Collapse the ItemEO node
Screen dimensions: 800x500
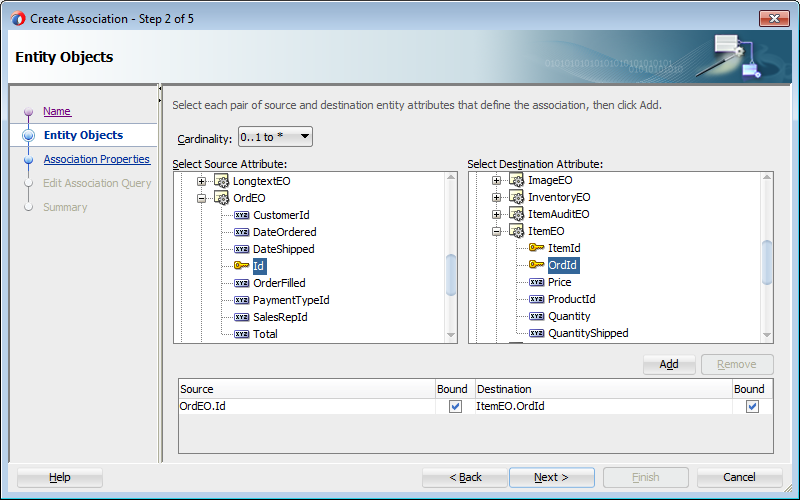[496, 231]
